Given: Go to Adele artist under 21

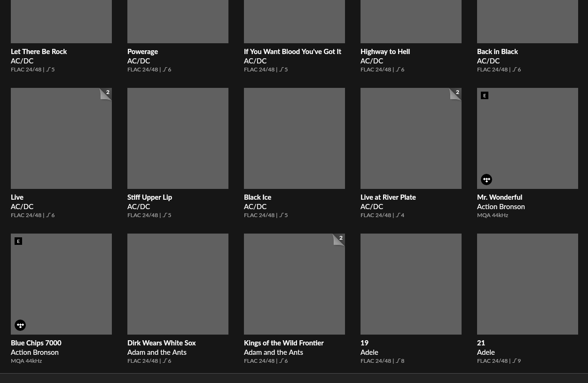Looking at the screenshot, I should point(486,352).
